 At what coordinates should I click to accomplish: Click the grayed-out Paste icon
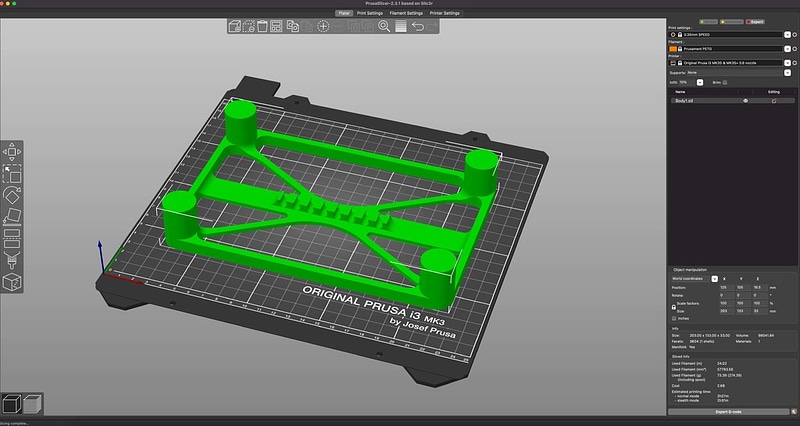point(307,26)
